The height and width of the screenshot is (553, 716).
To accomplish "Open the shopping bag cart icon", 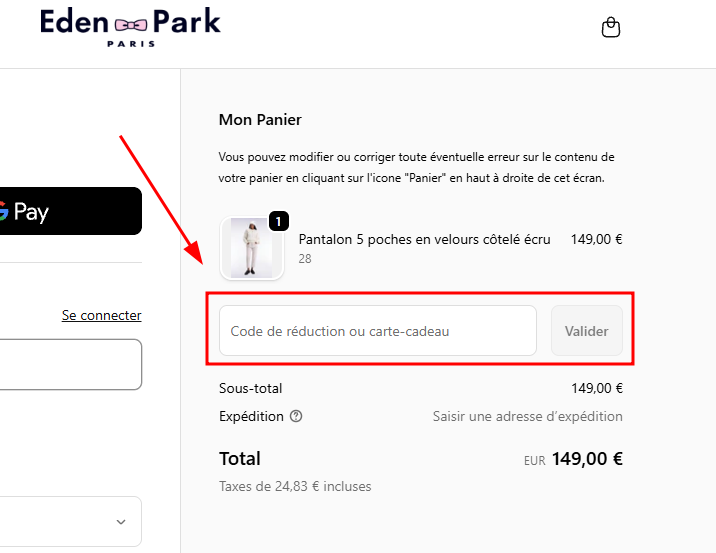I will point(610,28).
